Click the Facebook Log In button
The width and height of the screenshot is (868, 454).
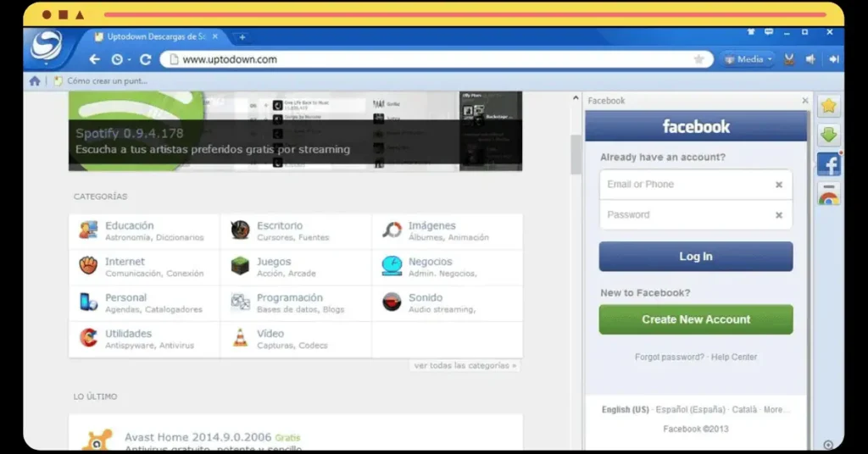[x=696, y=257]
